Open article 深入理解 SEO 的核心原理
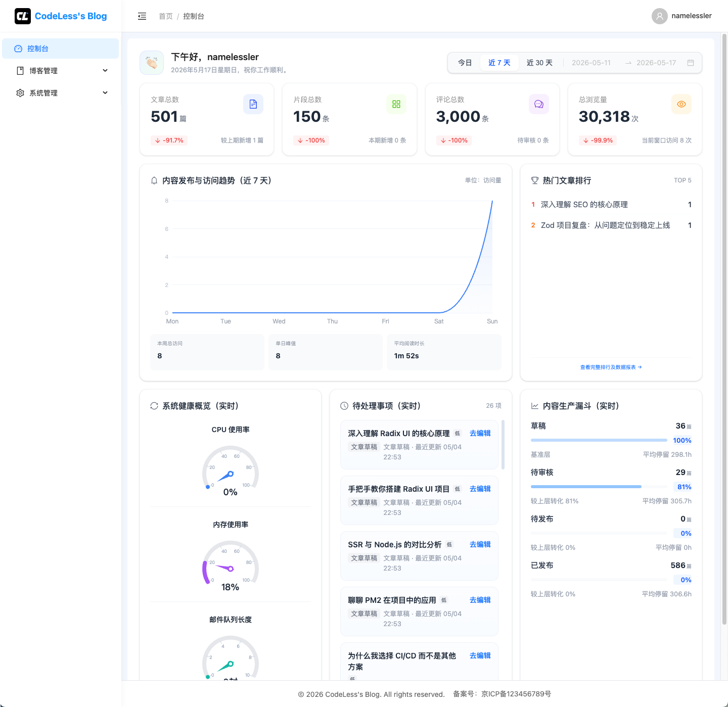Screen dimensions: 728x707 [584, 205]
